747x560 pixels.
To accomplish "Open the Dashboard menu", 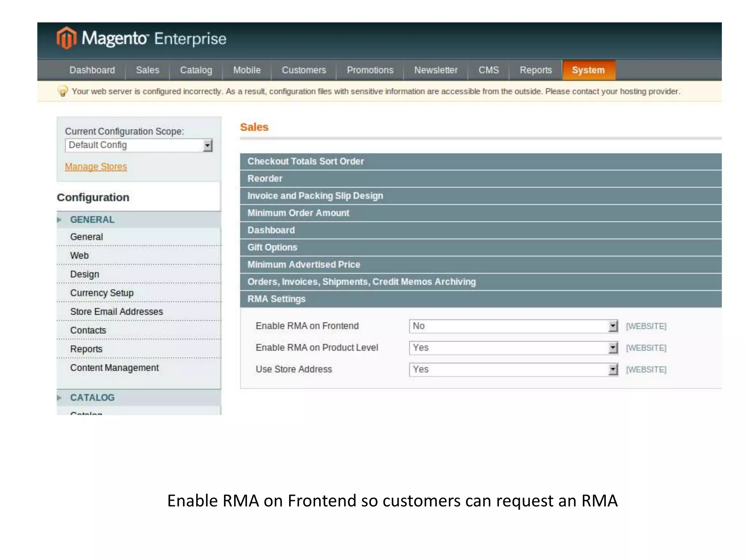I will [x=92, y=70].
